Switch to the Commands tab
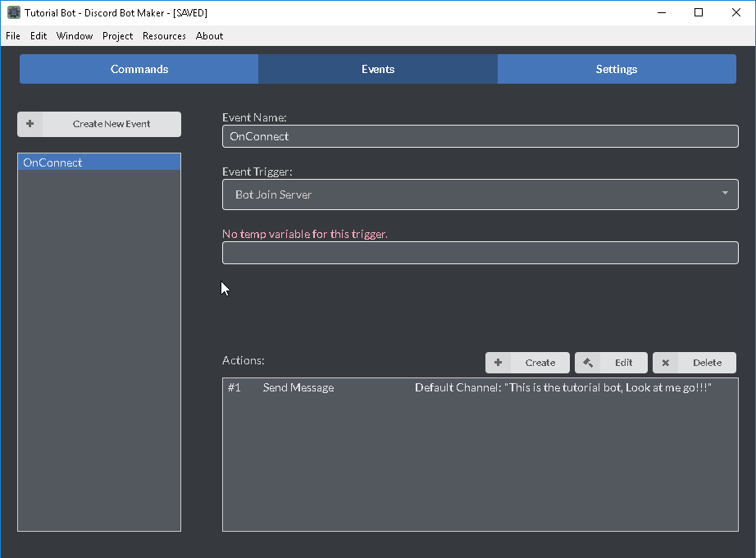756x558 pixels. (x=139, y=69)
